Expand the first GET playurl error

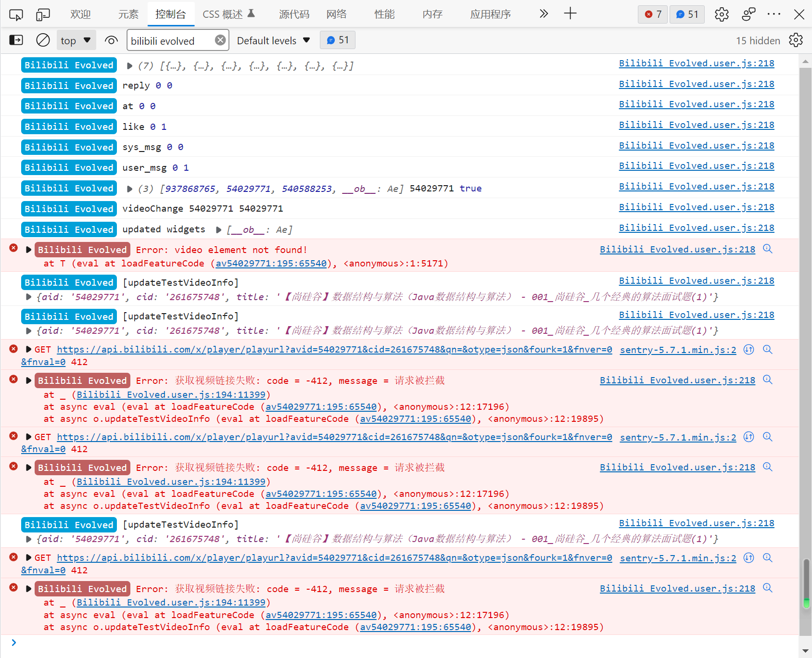(x=28, y=349)
